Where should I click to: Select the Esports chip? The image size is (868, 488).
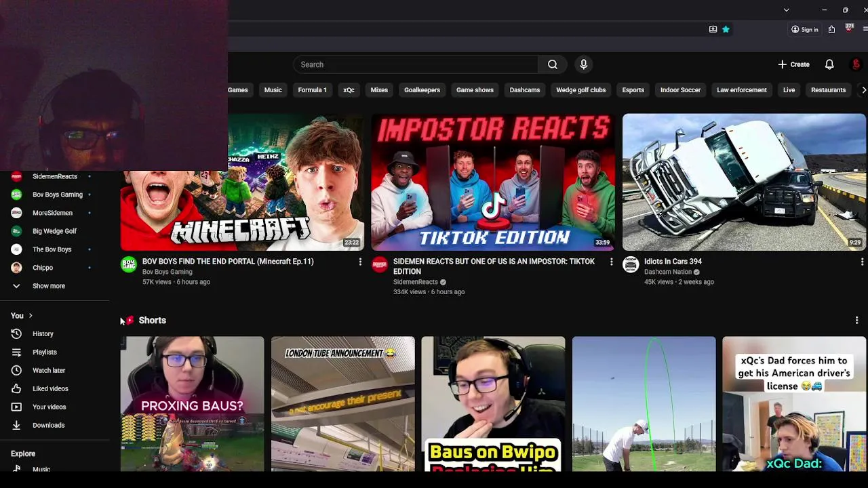(633, 90)
